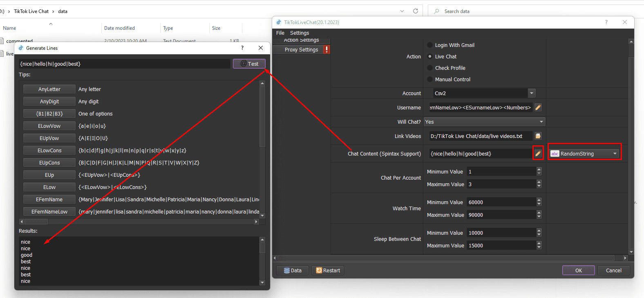Click the settings panel horizontal scrollbar
The width and height of the screenshot is (644, 298).
pos(450,258)
